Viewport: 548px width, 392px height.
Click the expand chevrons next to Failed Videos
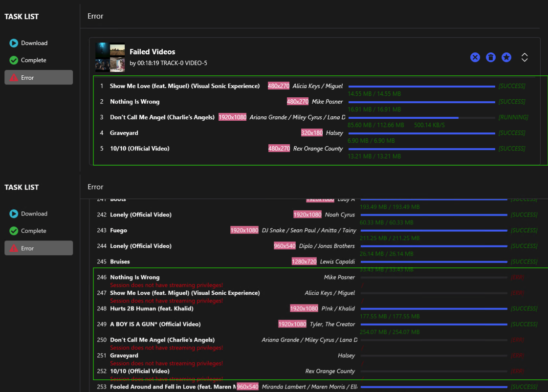pos(524,57)
